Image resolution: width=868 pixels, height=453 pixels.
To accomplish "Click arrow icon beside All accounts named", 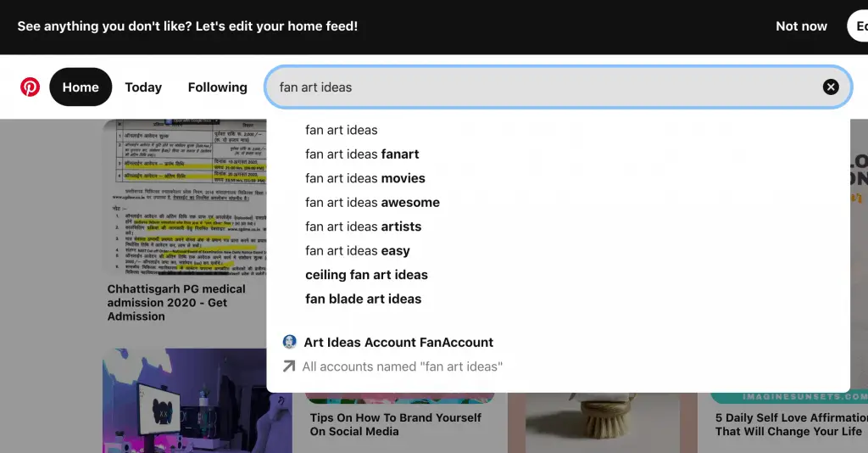I will [x=288, y=366].
